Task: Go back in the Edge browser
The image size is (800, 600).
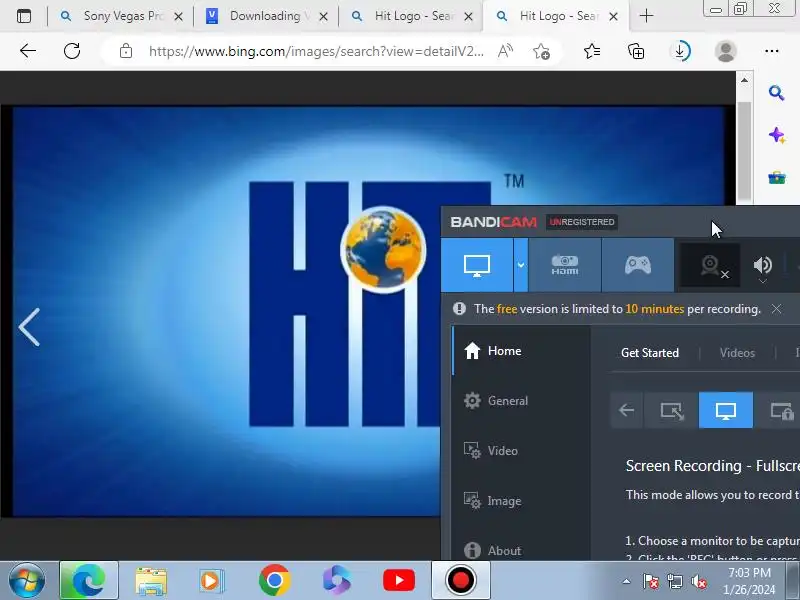Action: point(28,51)
